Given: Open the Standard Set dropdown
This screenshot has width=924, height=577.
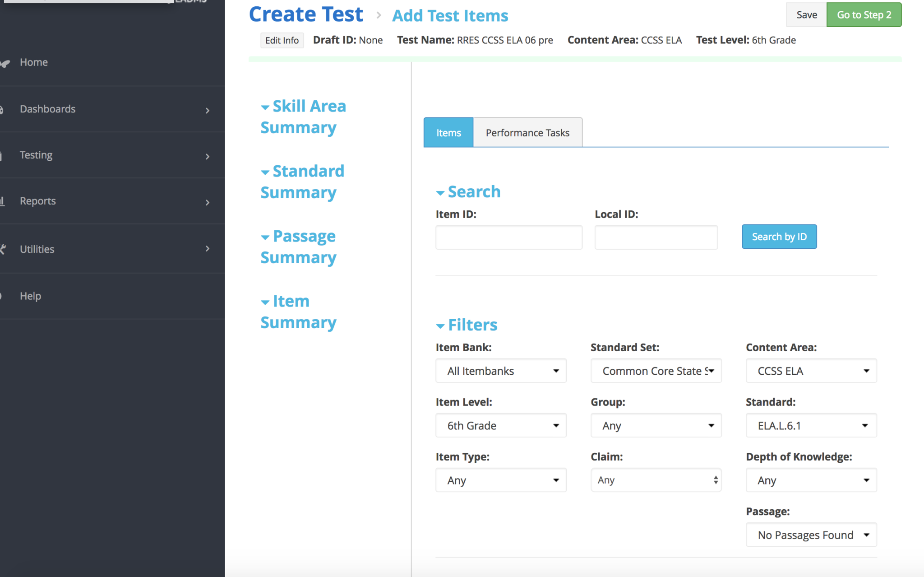Looking at the screenshot, I should coord(656,371).
